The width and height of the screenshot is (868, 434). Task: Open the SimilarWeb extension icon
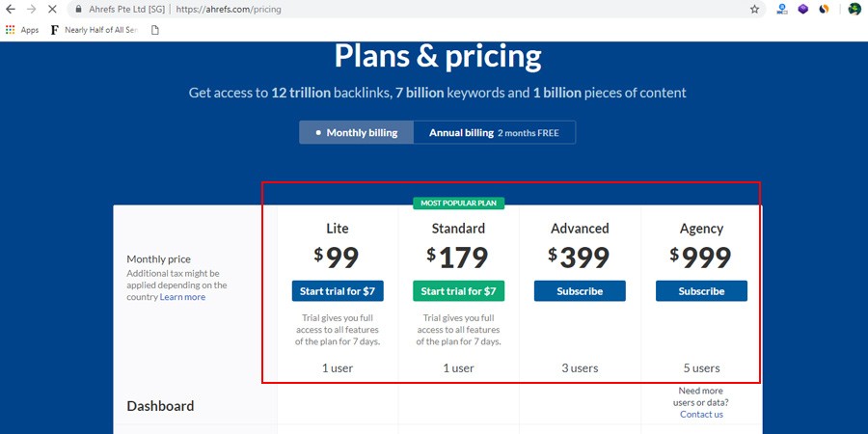click(824, 9)
